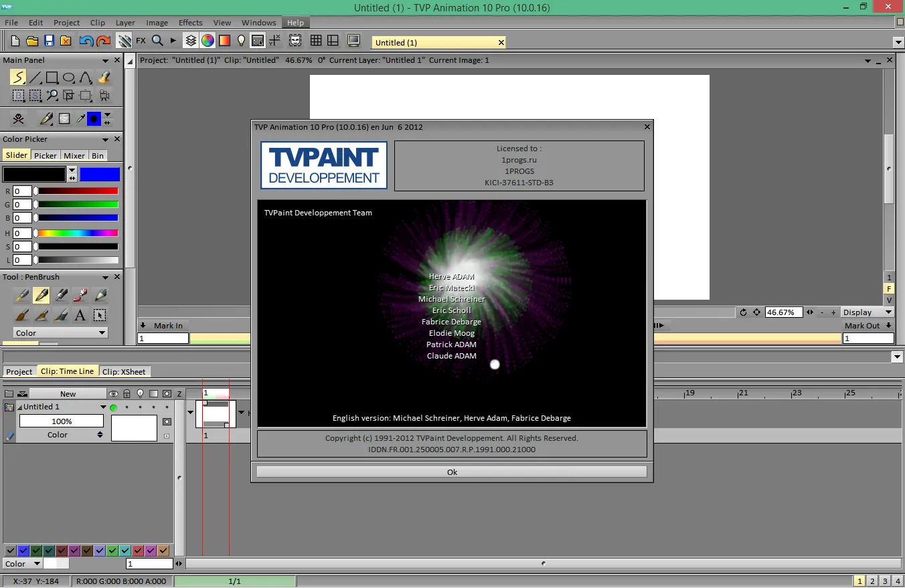Toggle the eye visibility column header
This screenshot has width=905, height=588.
[113, 394]
